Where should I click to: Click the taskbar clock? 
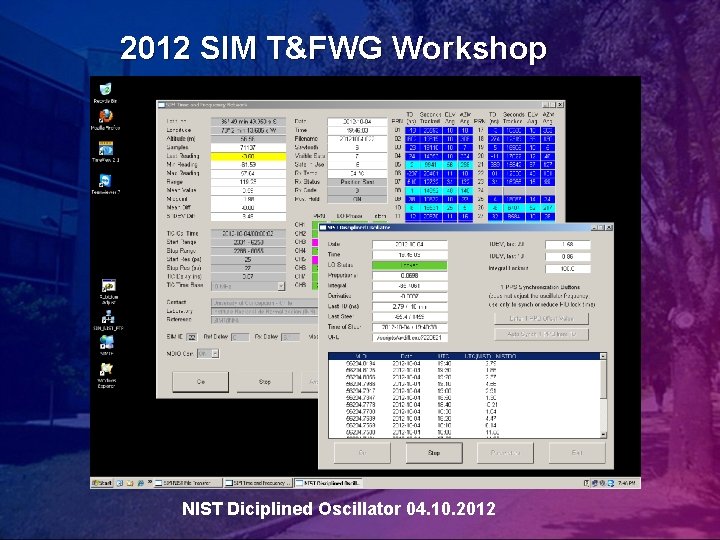(626, 483)
